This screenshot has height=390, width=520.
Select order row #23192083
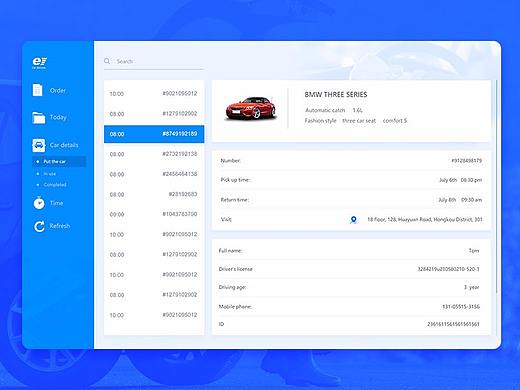tap(154, 194)
